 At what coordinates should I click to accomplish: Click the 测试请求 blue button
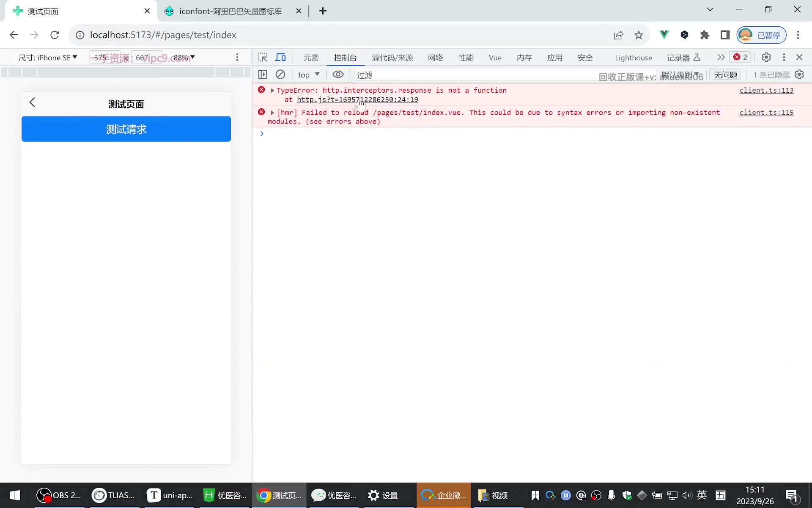point(126,129)
